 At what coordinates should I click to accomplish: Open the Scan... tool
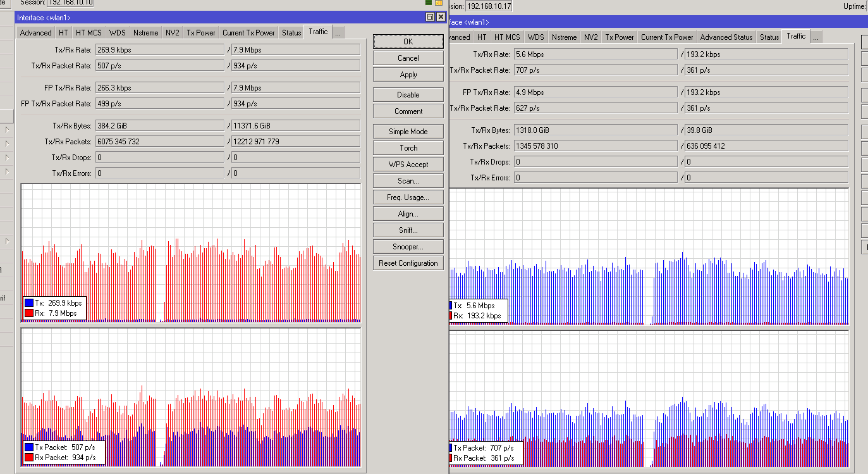(x=408, y=181)
